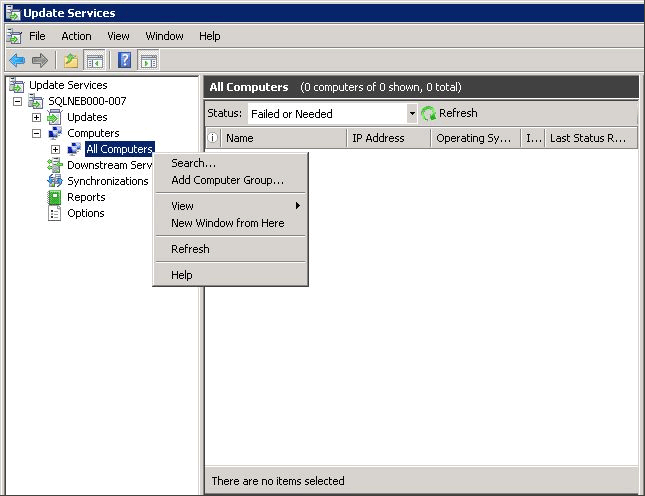Click the Show/Hide Console Tree icon
The height and width of the screenshot is (496, 645).
tap(95, 60)
